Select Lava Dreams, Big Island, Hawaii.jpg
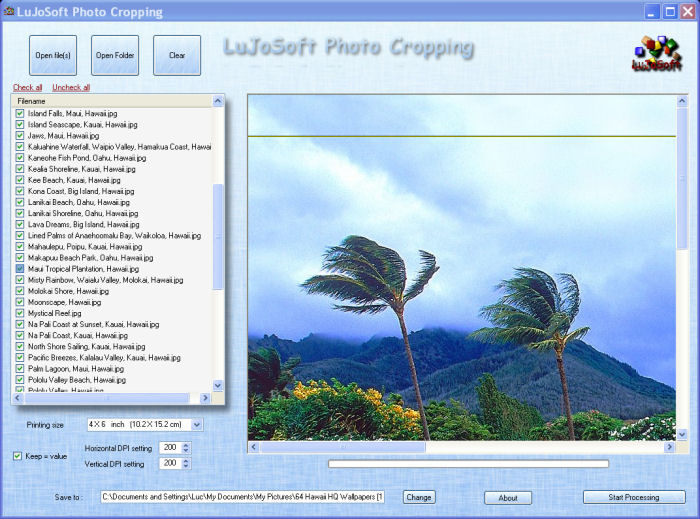 click(x=83, y=224)
